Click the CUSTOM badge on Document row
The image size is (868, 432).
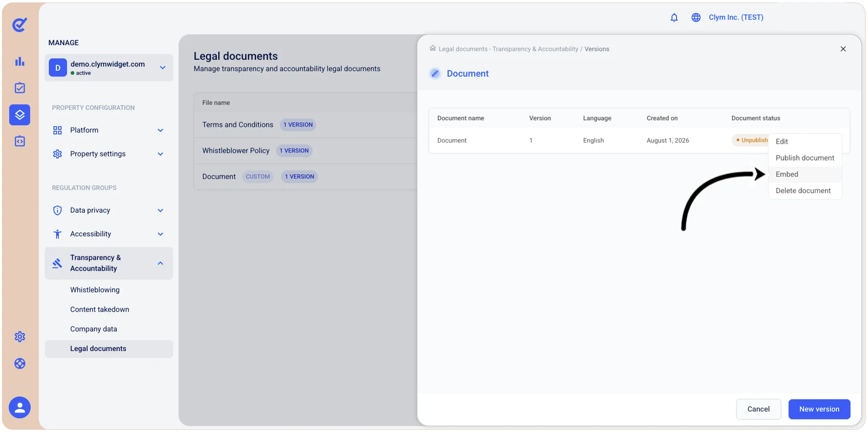pyautogui.click(x=258, y=176)
